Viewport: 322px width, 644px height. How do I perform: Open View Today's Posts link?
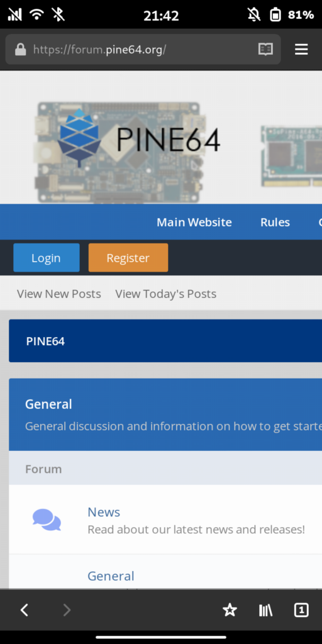[x=166, y=294]
